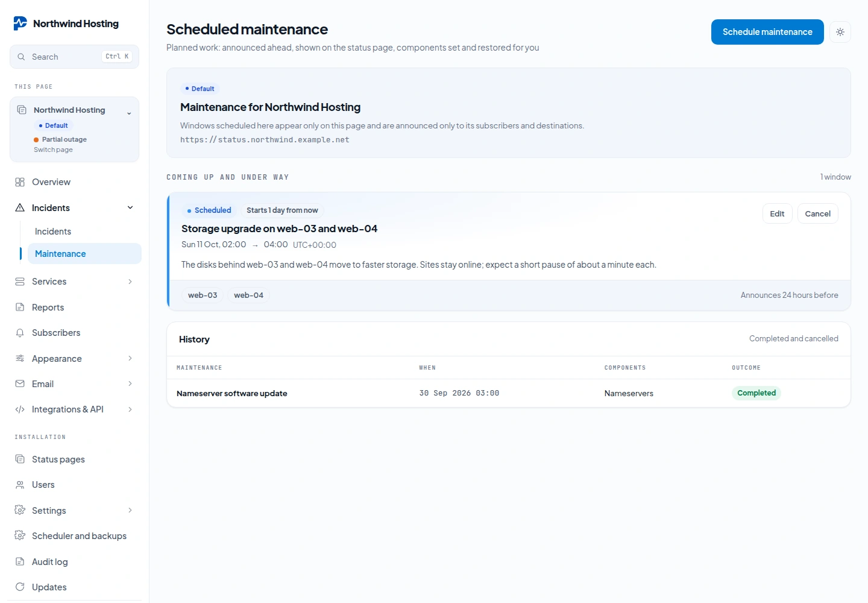Click the Users people icon

(20, 485)
